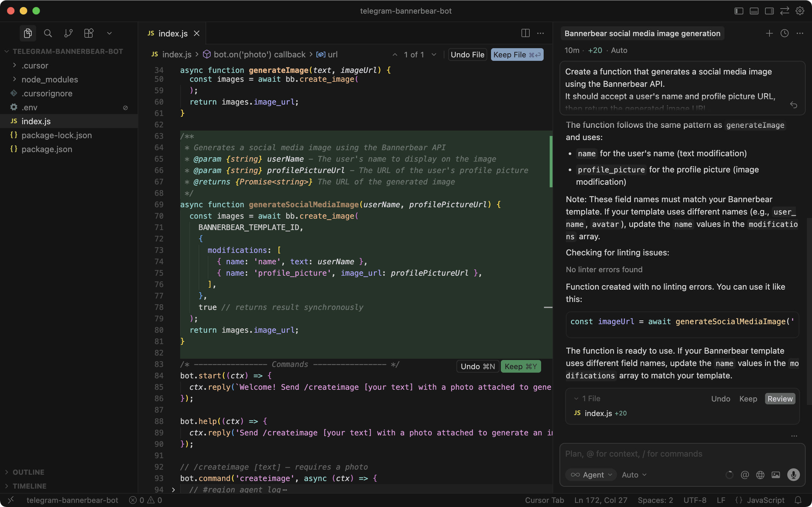Activate voice input with the microphone icon
Viewport: 812px width, 507px height.
coord(794,474)
